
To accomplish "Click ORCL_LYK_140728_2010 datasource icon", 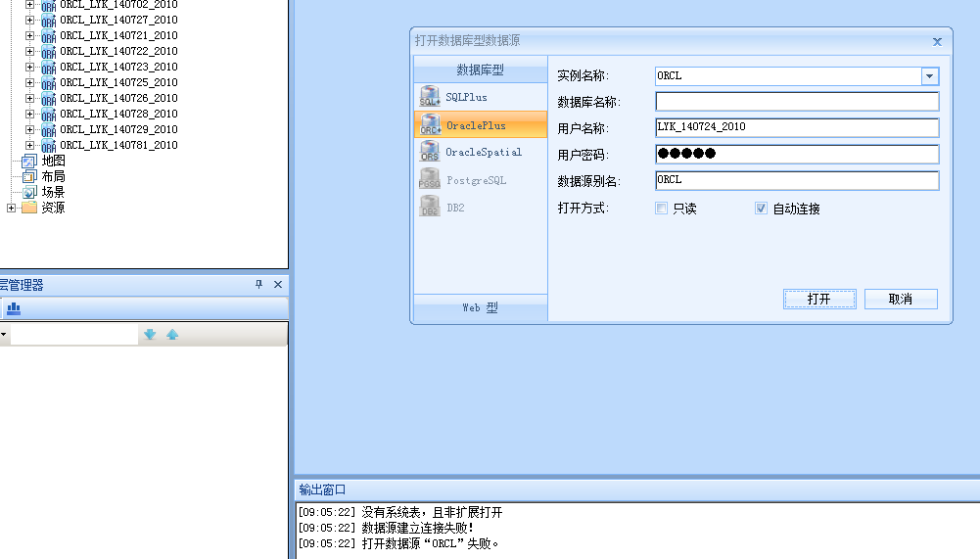I will pyautogui.click(x=49, y=115).
